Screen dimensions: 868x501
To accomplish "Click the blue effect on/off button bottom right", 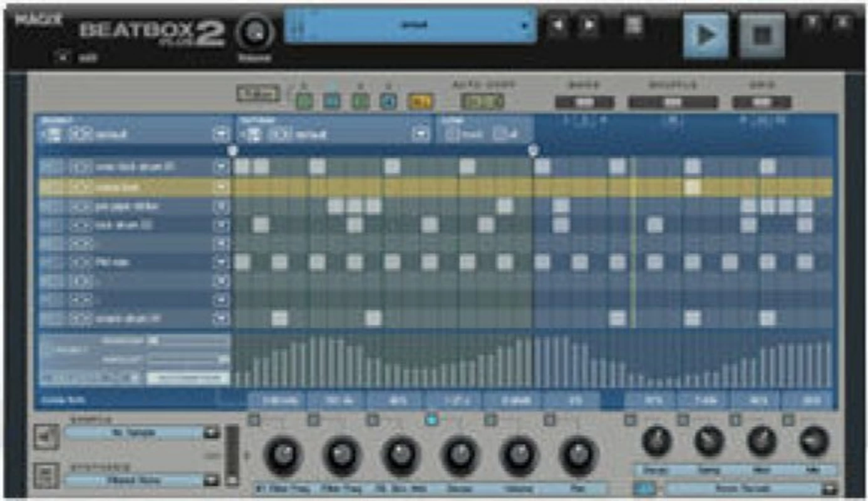I will (645, 488).
